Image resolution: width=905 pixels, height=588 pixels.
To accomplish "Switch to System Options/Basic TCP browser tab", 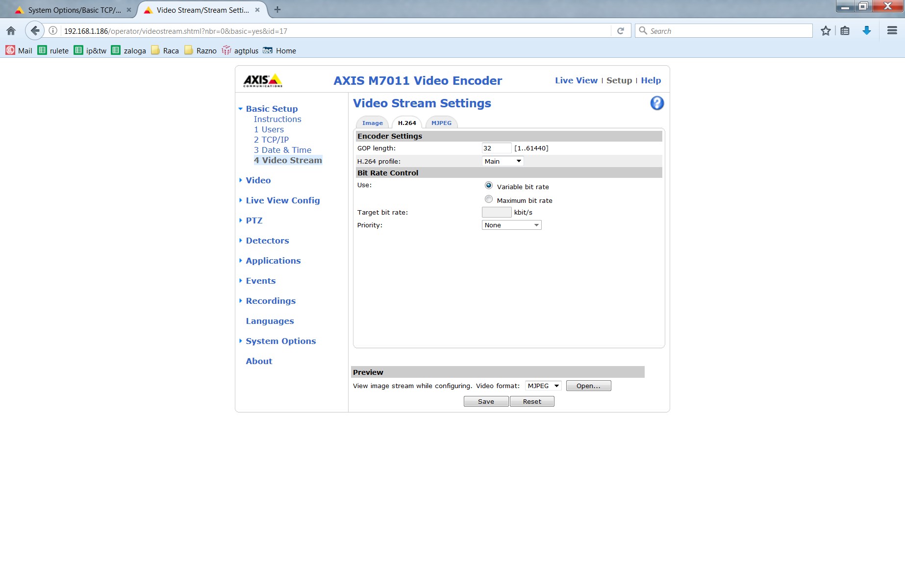I will coord(74,10).
